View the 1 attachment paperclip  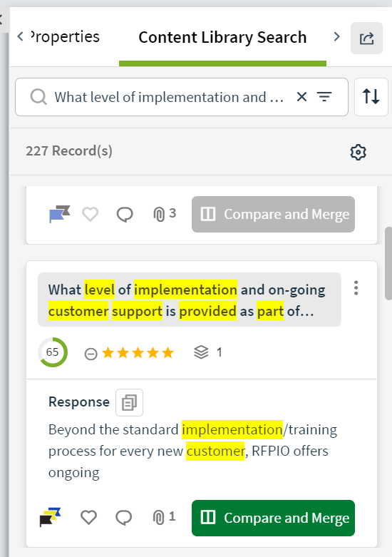164,517
